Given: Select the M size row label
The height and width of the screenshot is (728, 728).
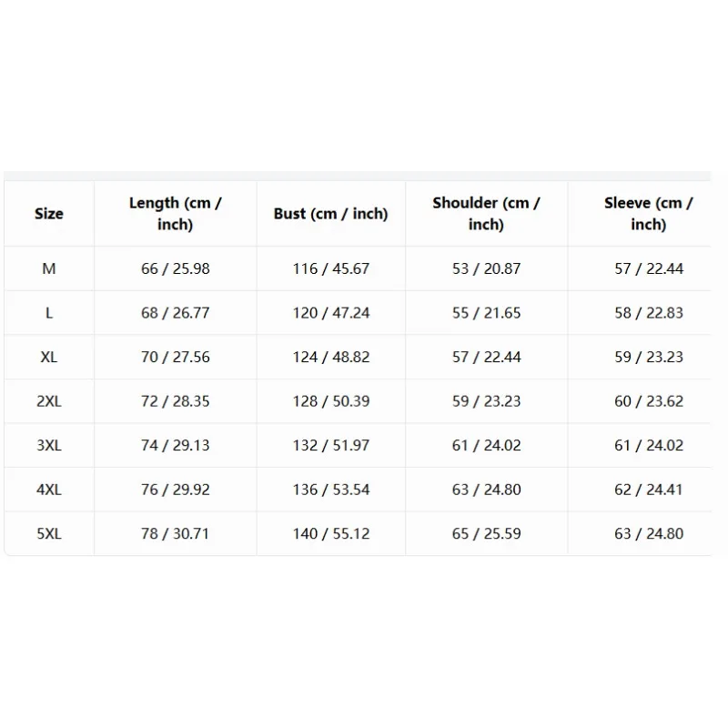Looking at the screenshot, I should pyautogui.click(x=49, y=268).
